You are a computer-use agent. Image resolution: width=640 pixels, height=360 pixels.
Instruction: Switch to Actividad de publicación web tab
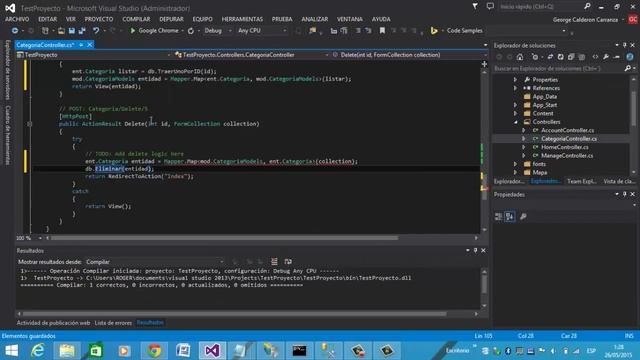(53, 323)
